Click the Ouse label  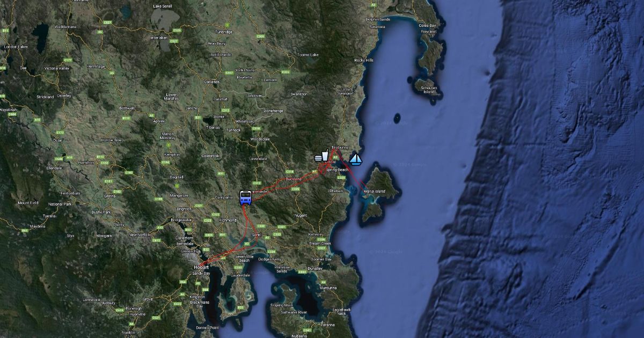click(x=57, y=140)
